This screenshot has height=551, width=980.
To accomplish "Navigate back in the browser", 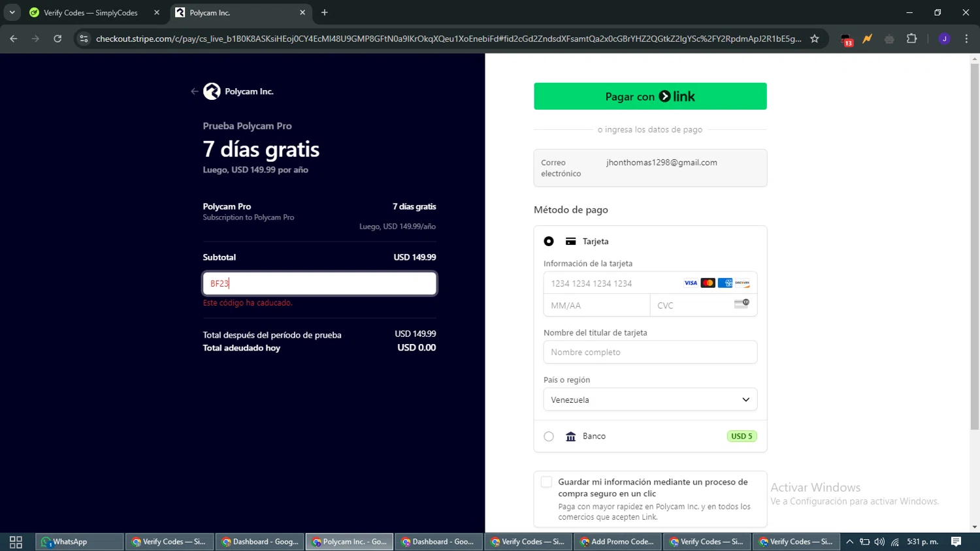I will click(x=14, y=39).
